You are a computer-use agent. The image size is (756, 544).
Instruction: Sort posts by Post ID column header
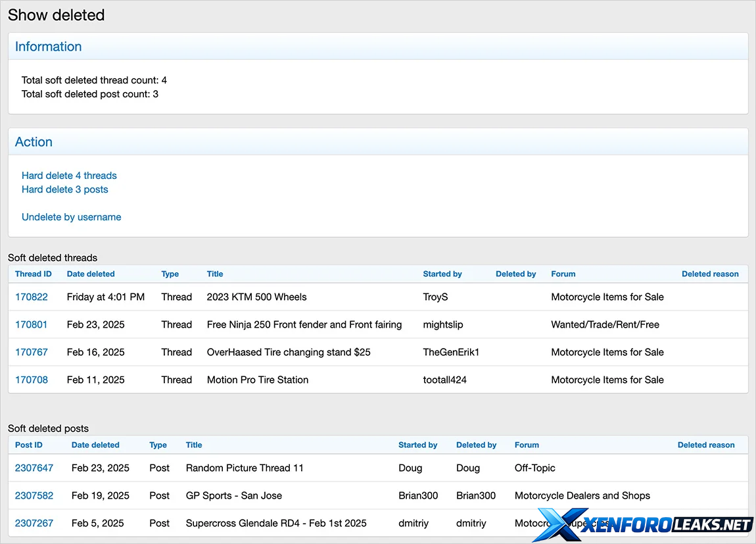(29, 445)
